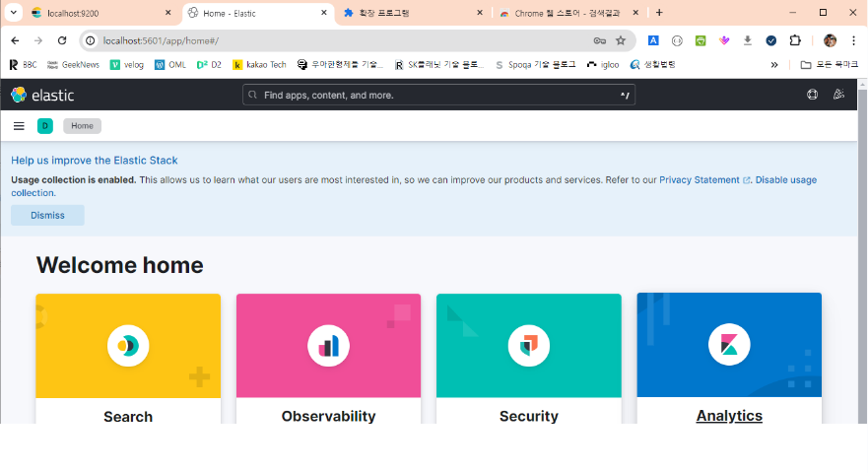Click the password key icon in address bar

(x=599, y=40)
